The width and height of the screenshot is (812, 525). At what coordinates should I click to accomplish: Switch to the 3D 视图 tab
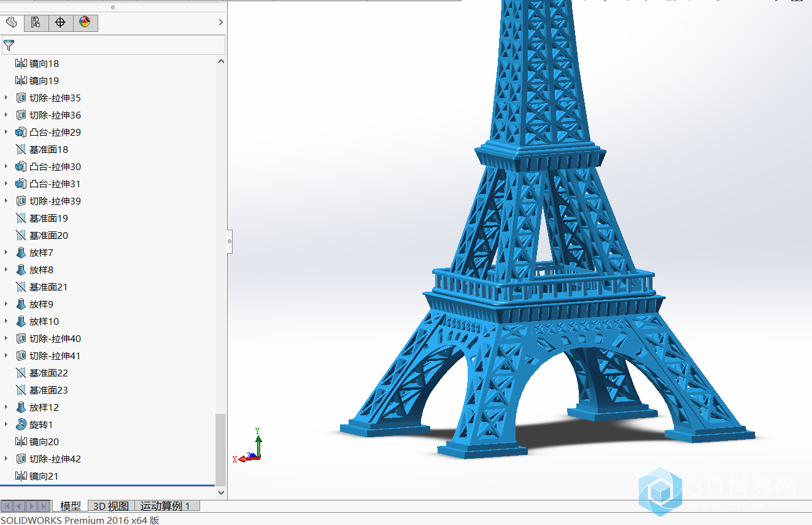111,506
